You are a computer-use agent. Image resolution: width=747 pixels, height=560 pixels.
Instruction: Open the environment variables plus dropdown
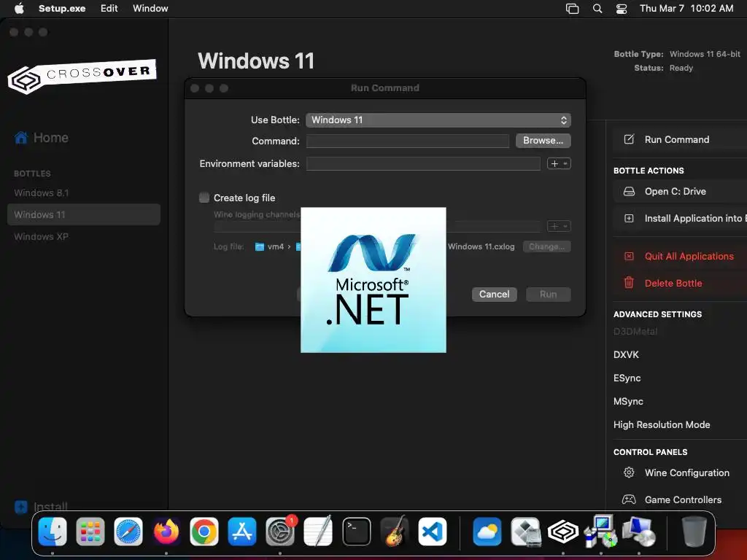point(559,163)
